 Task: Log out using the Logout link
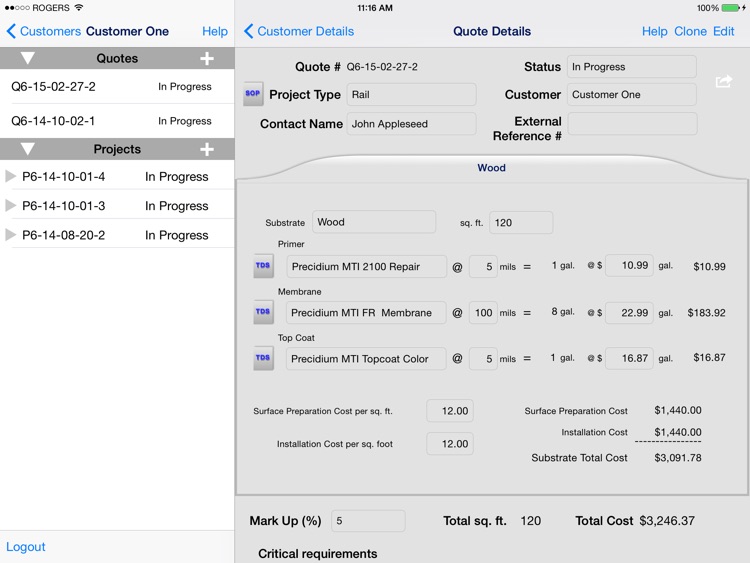(26, 547)
